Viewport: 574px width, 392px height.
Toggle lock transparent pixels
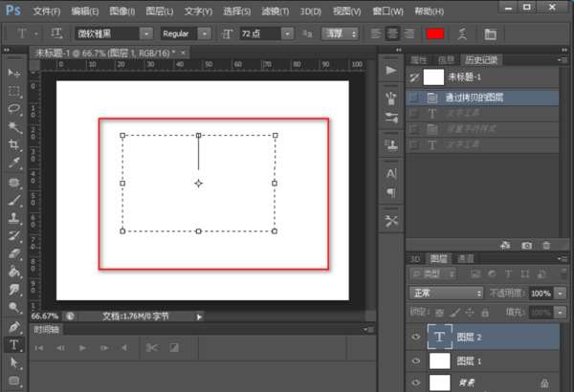[440, 313]
